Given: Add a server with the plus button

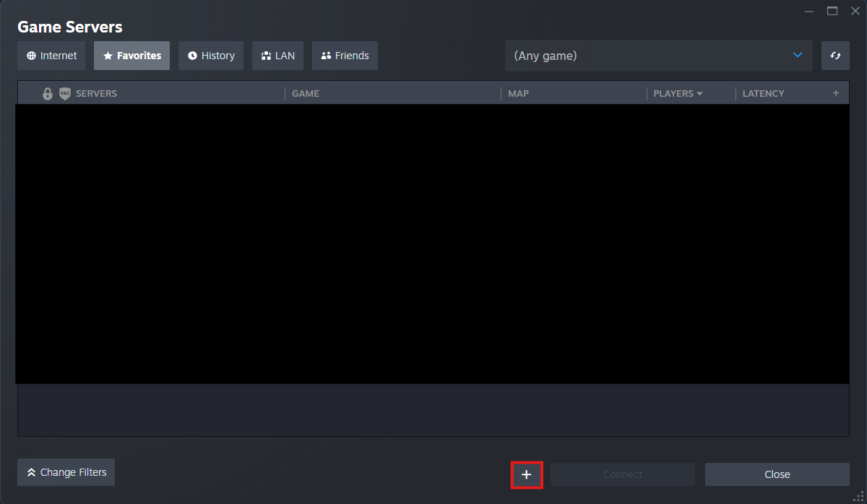Looking at the screenshot, I should click(527, 474).
